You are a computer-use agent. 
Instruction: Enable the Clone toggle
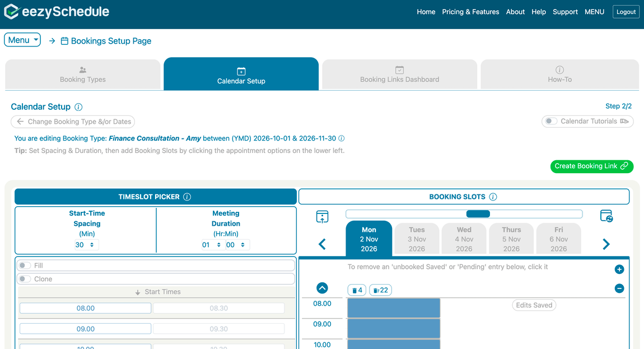[x=25, y=279]
